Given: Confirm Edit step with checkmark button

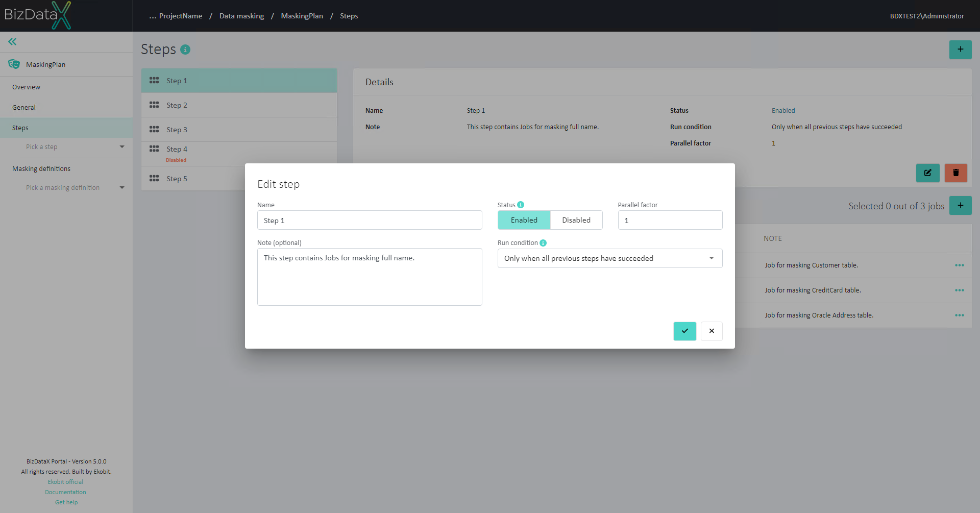Looking at the screenshot, I should coord(684,331).
